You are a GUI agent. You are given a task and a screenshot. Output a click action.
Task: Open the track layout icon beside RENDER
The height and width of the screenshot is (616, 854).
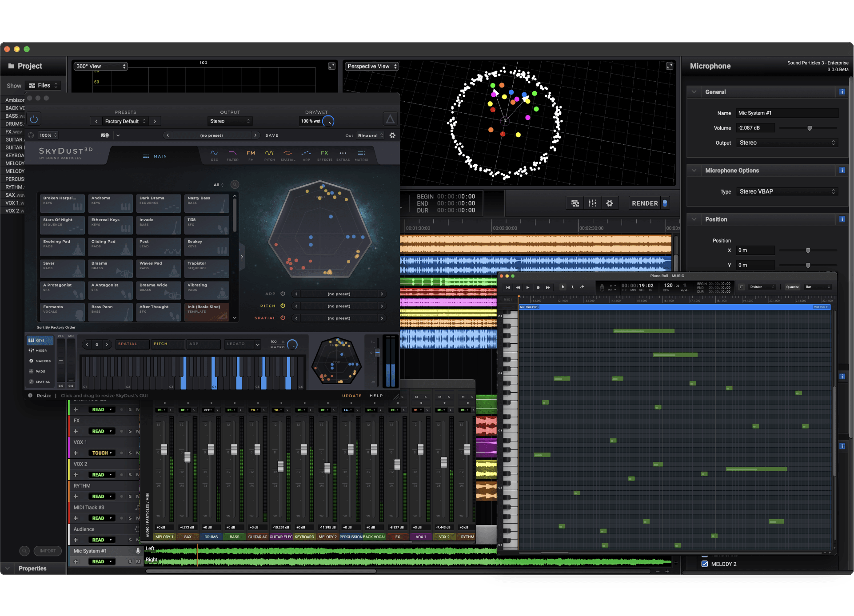pyautogui.click(x=575, y=203)
